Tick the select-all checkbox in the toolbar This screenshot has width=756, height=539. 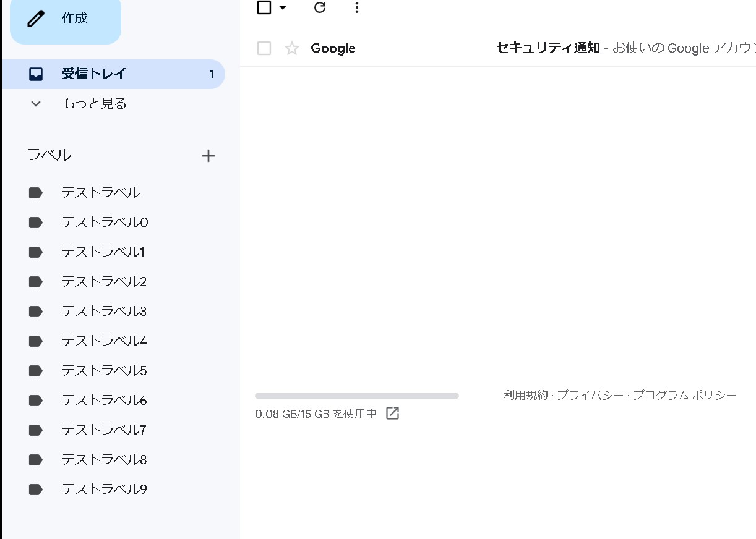[264, 7]
